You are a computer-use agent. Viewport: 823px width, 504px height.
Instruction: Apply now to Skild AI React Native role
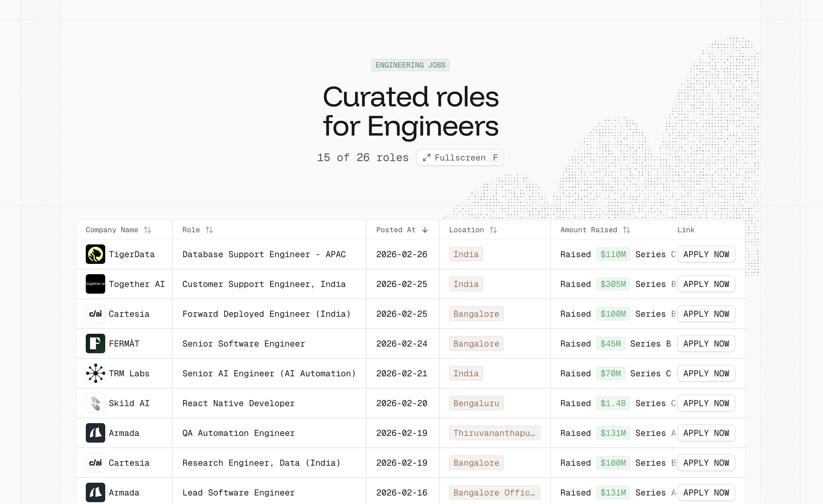tap(706, 403)
